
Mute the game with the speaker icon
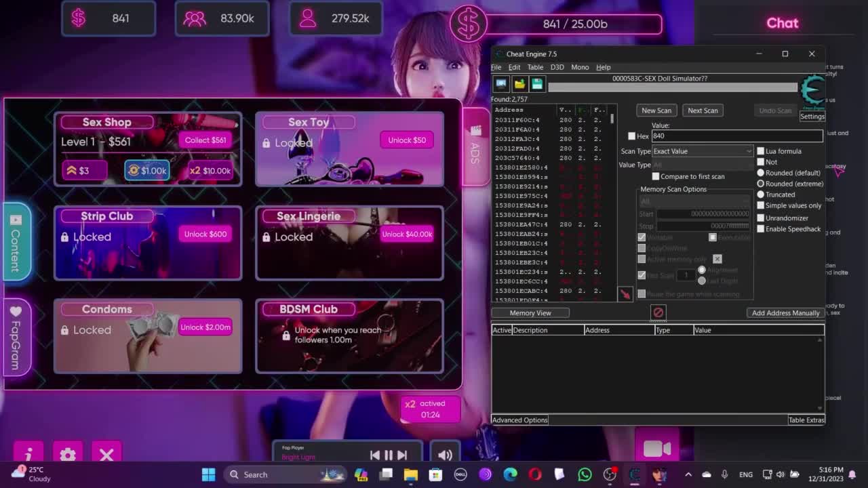pyautogui.click(x=445, y=455)
